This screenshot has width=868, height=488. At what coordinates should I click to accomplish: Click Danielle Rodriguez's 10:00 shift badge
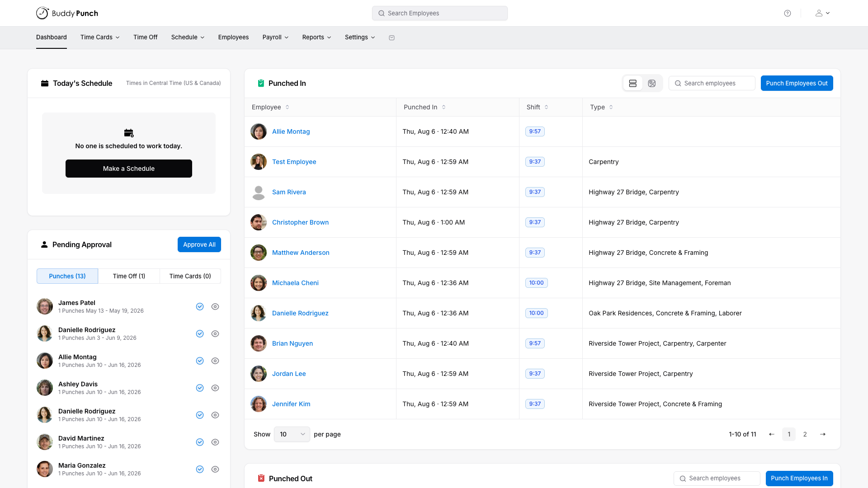coord(537,313)
